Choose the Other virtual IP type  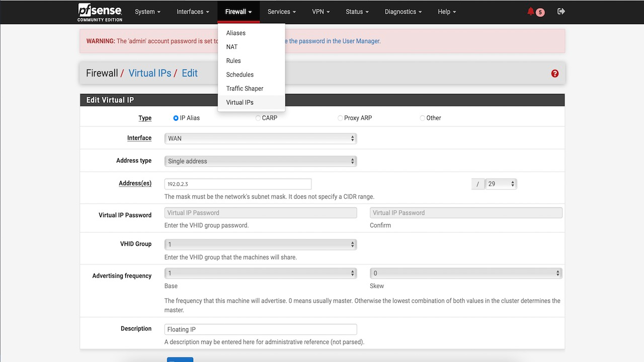point(422,118)
